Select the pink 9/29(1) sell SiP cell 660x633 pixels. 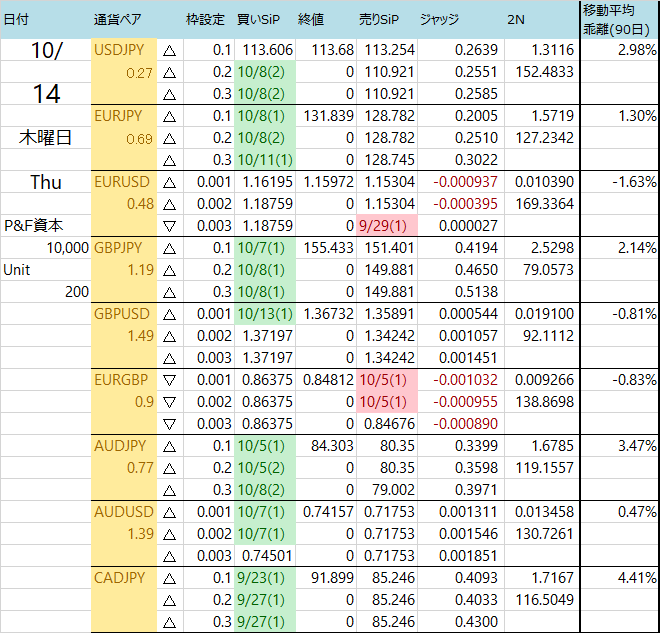click(x=387, y=226)
